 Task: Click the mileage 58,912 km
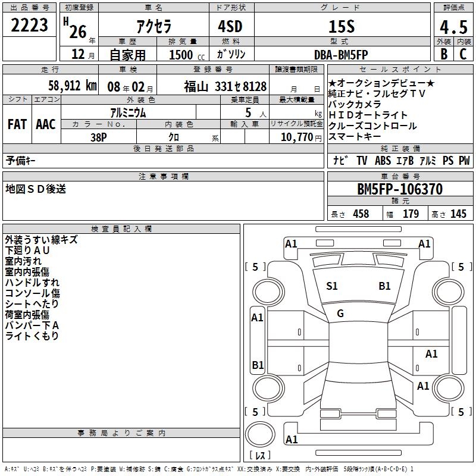pyautogui.click(x=73, y=86)
